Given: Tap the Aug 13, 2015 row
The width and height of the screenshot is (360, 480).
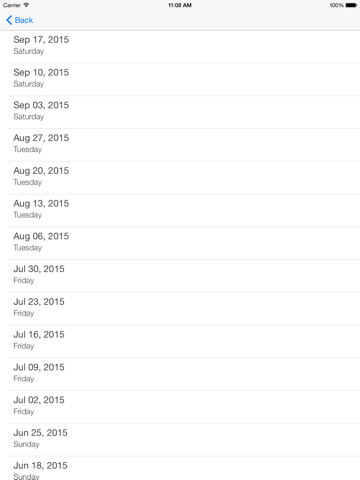Looking at the screenshot, I should coord(180,210).
